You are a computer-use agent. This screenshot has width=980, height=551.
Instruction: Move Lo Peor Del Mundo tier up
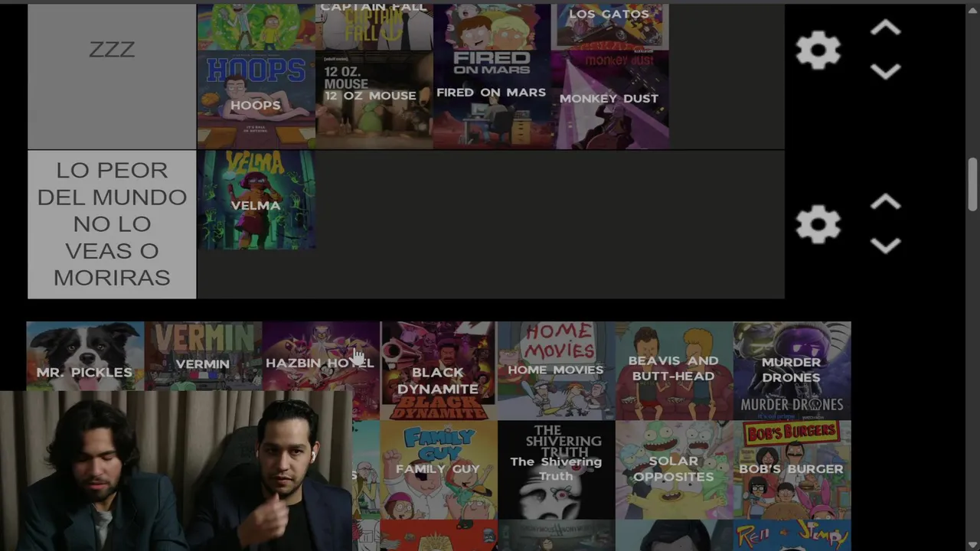(x=885, y=203)
